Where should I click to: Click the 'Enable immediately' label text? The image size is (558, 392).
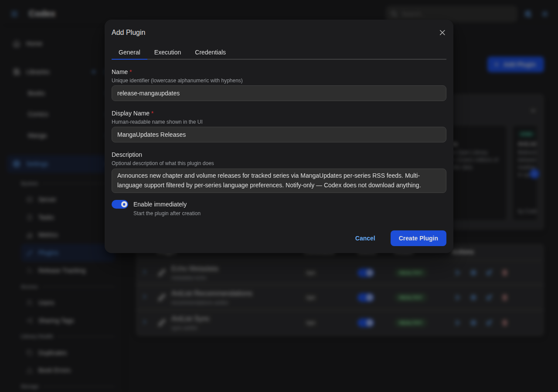pos(160,204)
